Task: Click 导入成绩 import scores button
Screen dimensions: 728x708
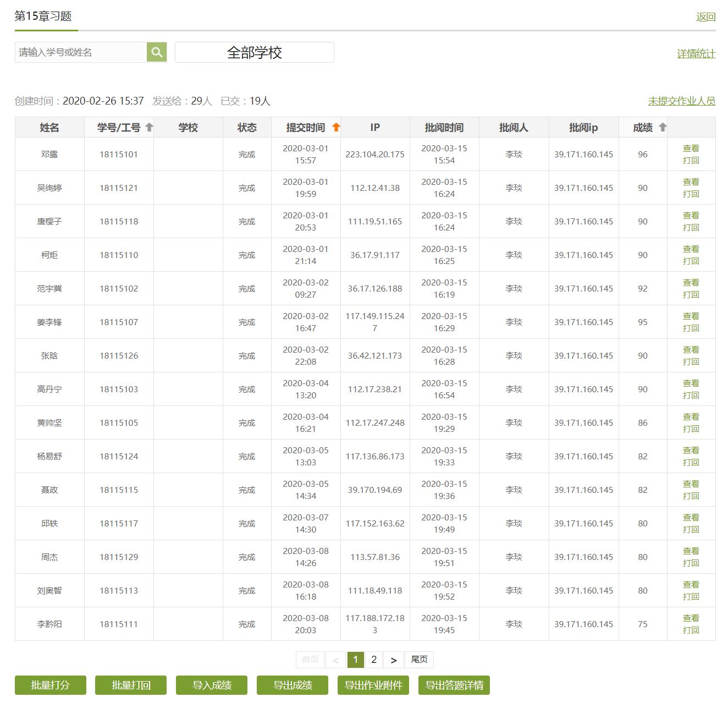Action: (x=212, y=685)
